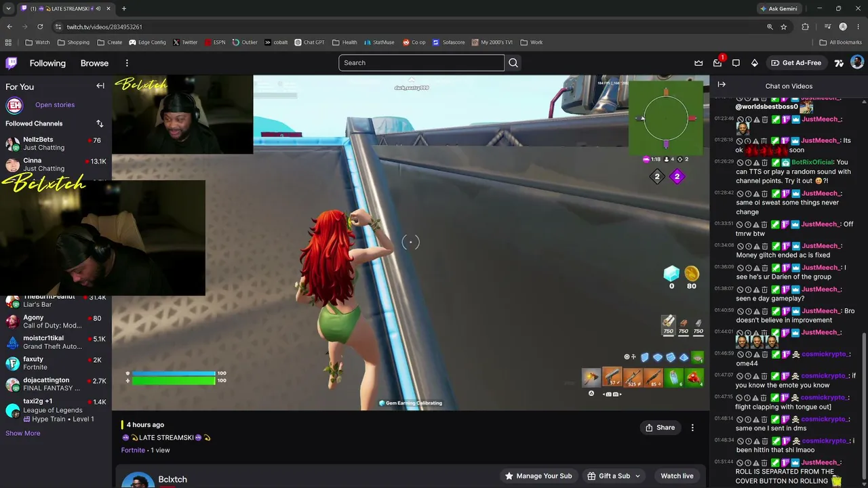Open the browser extensions puzzle icon
This screenshot has width=868, height=488.
(806, 26)
